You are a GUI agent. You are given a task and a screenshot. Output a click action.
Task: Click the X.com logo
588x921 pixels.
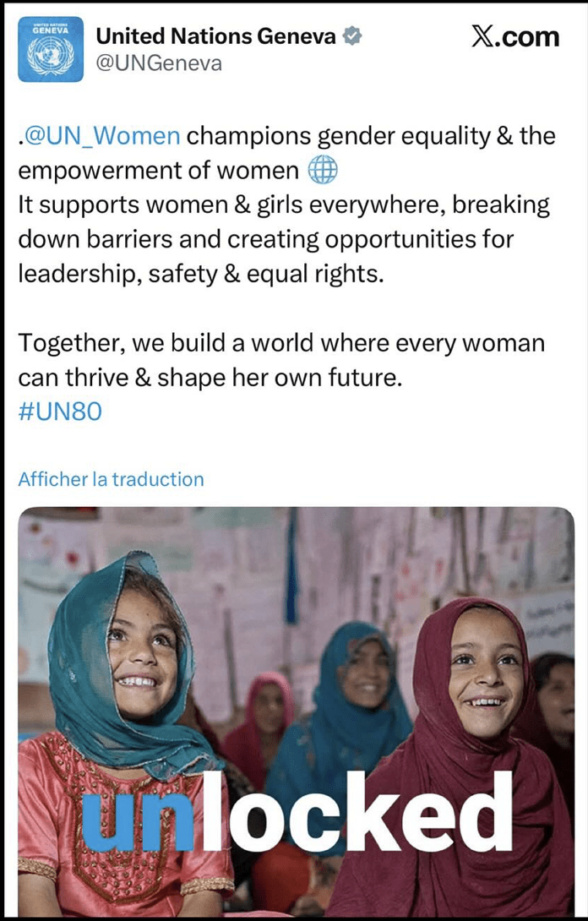click(515, 36)
